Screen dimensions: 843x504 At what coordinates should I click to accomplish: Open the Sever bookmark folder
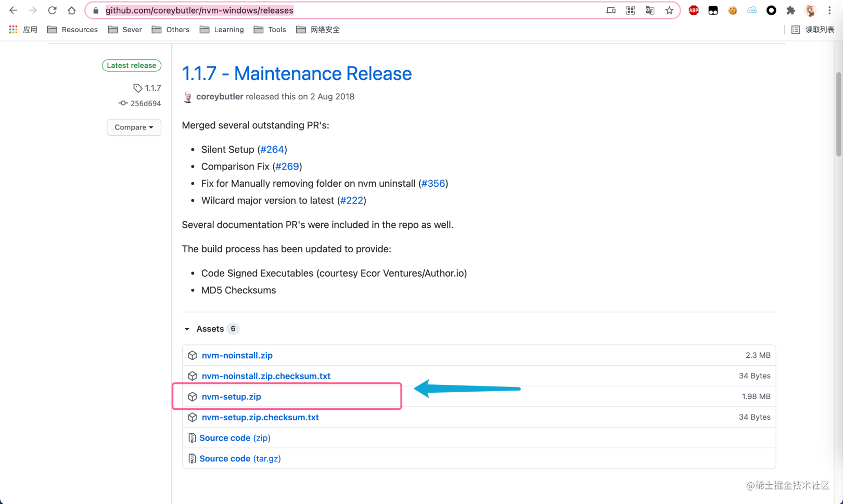(x=125, y=30)
